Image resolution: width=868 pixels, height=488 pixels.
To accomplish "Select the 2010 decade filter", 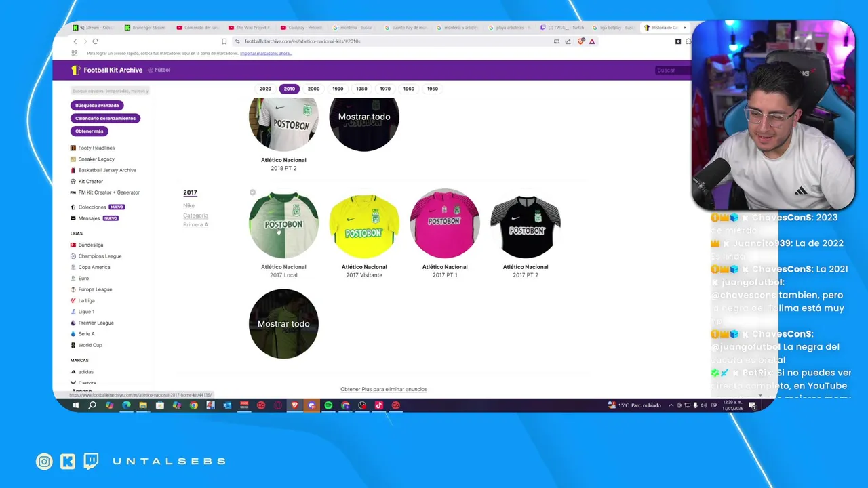I will pyautogui.click(x=290, y=89).
